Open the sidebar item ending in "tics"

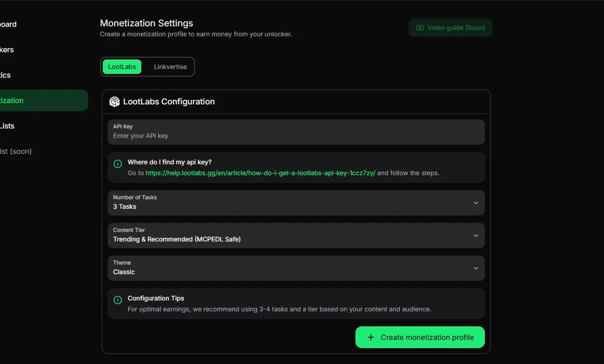[x=5, y=75]
